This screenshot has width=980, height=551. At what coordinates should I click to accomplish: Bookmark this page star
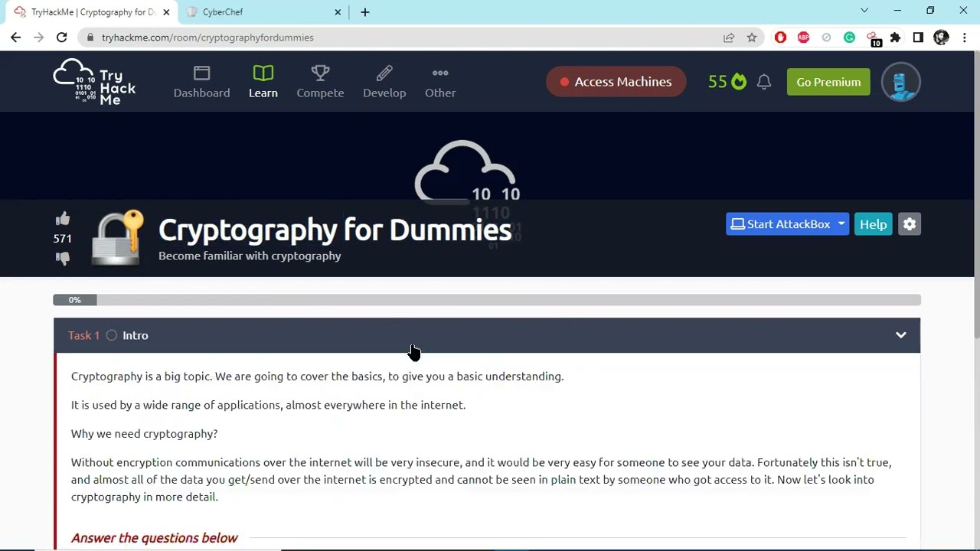coord(752,37)
